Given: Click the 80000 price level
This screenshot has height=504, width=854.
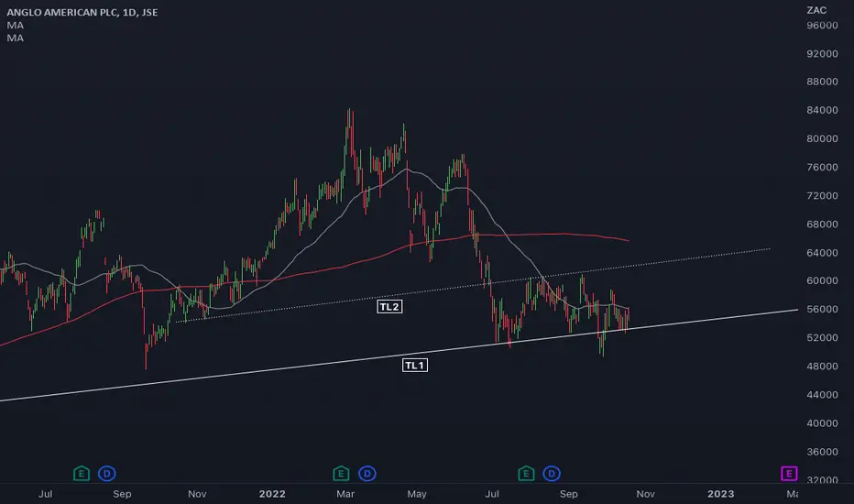Looking at the screenshot, I should click(x=822, y=138).
